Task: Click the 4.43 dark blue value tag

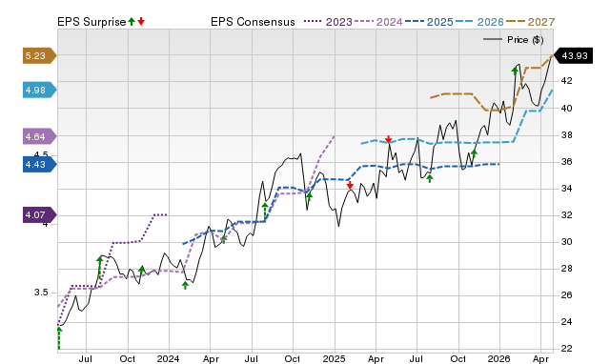Action: 40,164
